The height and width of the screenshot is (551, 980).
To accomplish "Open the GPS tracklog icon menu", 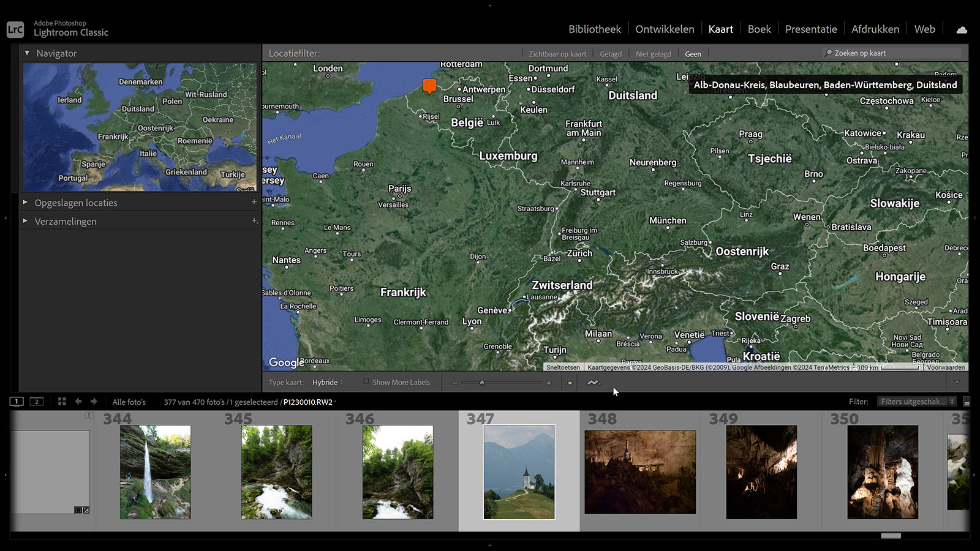I will click(x=594, y=383).
